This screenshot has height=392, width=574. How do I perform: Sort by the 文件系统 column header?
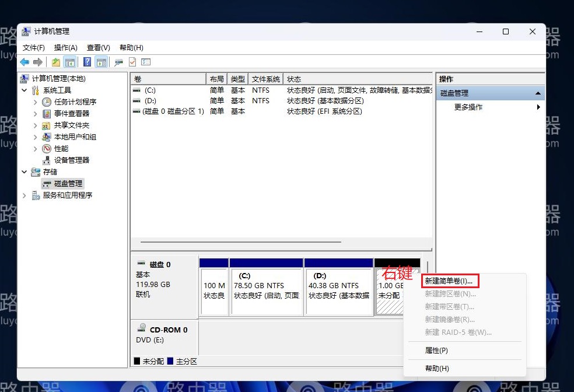coord(266,79)
